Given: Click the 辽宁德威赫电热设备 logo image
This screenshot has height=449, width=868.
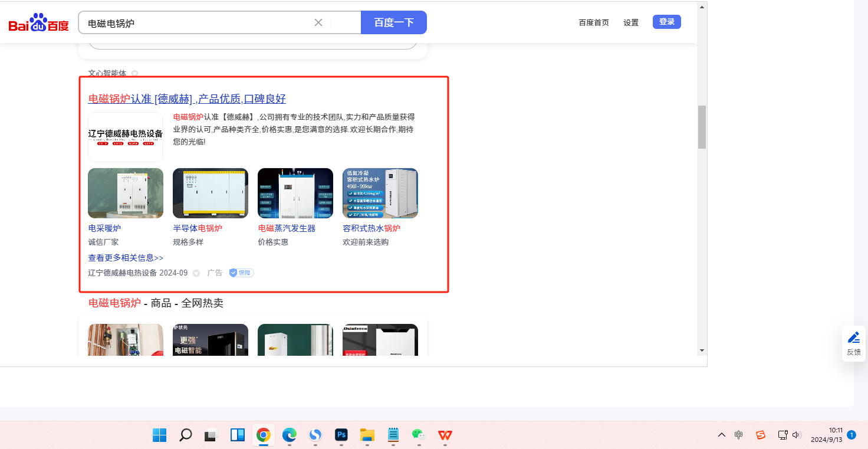Looking at the screenshot, I should [x=126, y=137].
